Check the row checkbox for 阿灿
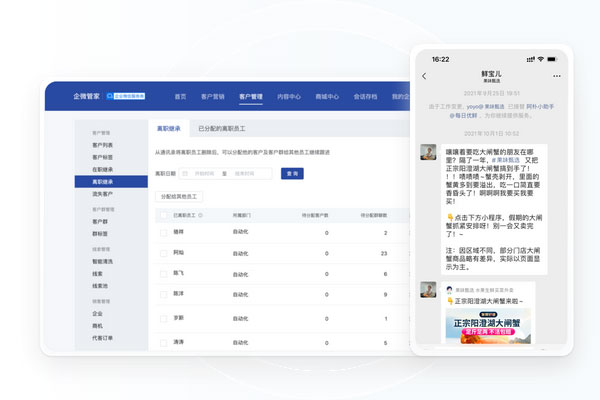Viewport: 600px width, 400px height. (x=163, y=253)
